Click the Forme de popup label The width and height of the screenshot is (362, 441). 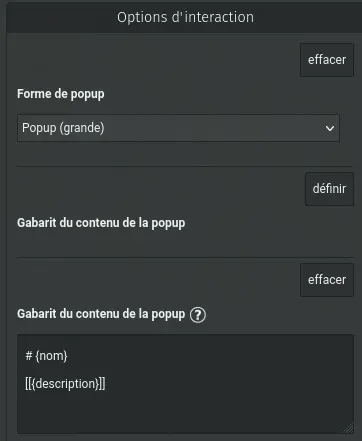(x=61, y=94)
